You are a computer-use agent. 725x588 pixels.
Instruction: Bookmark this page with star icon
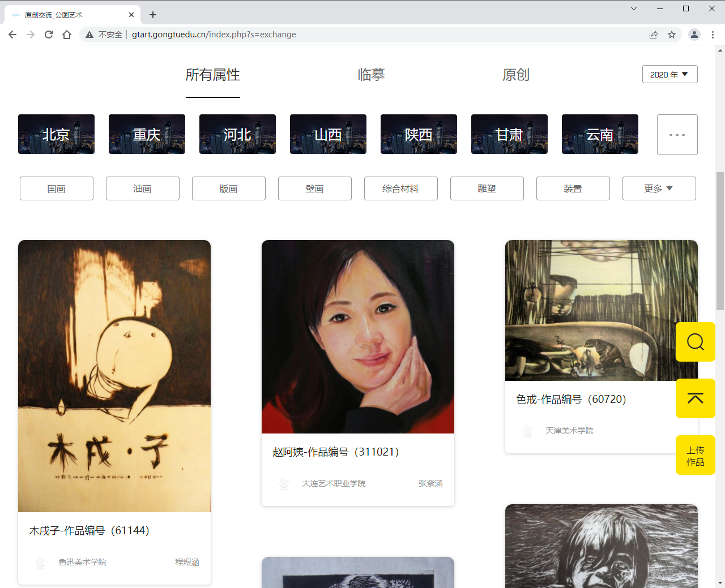click(x=672, y=35)
